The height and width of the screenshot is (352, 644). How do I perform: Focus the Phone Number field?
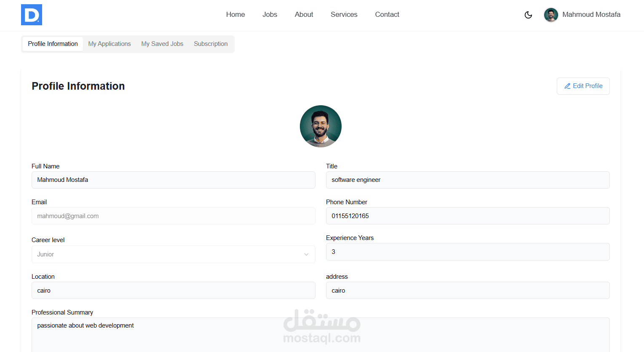point(468,216)
